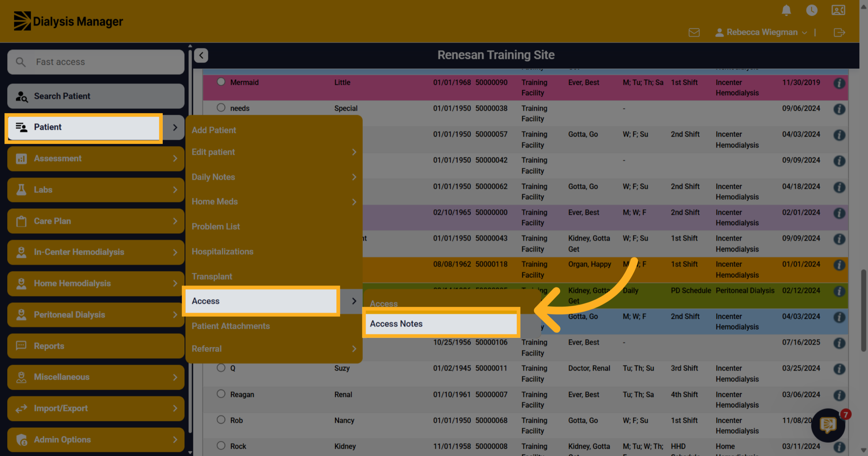Open the Reports sidebar button
868x456 pixels.
(96, 346)
